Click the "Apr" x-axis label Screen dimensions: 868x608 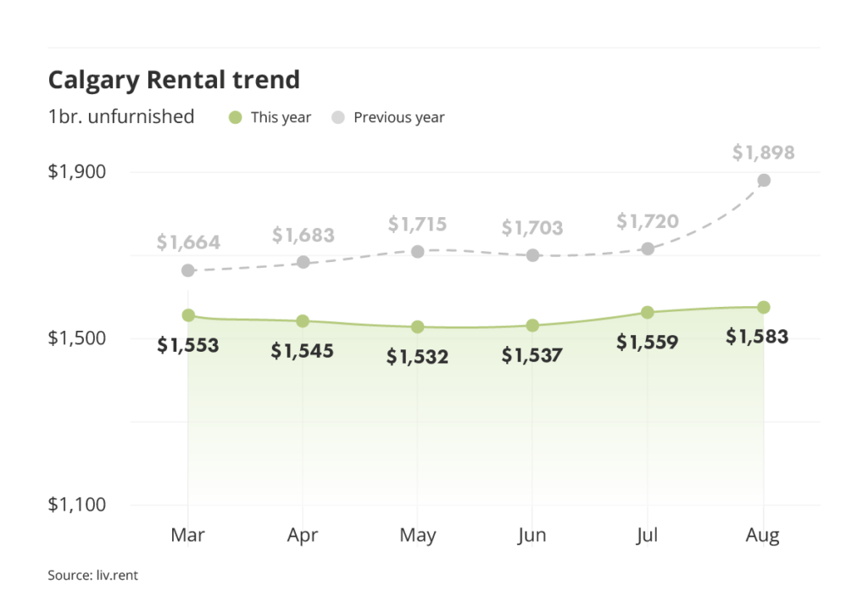pyautogui.click(x=303, y=536)
